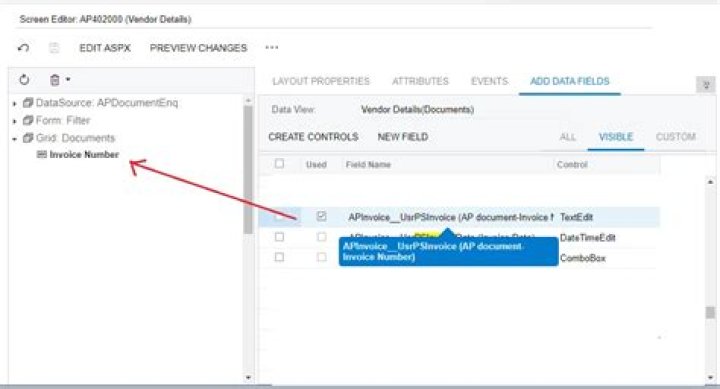
Task: Select Form: Filter tree item
Action: (x=63, y=120)
